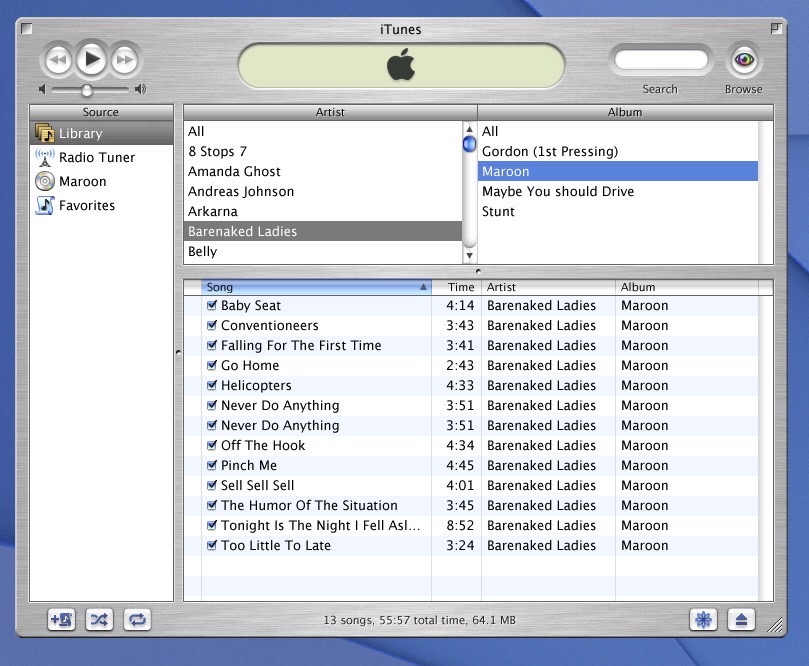This screenshot has height=666, width=809.
Task: Uncheck Falling For The First Time checkbox
Action: (212, 345)
